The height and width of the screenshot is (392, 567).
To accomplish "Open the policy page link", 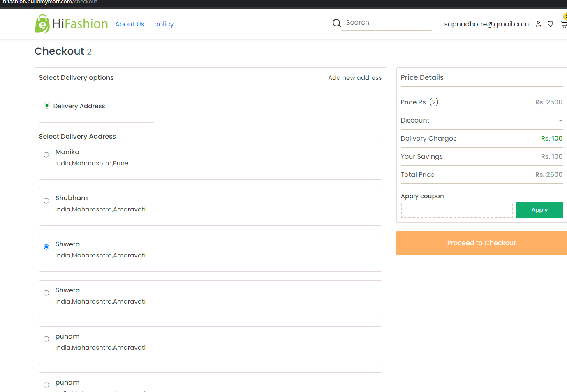I will pyautogui.click(x=164, y=24).
